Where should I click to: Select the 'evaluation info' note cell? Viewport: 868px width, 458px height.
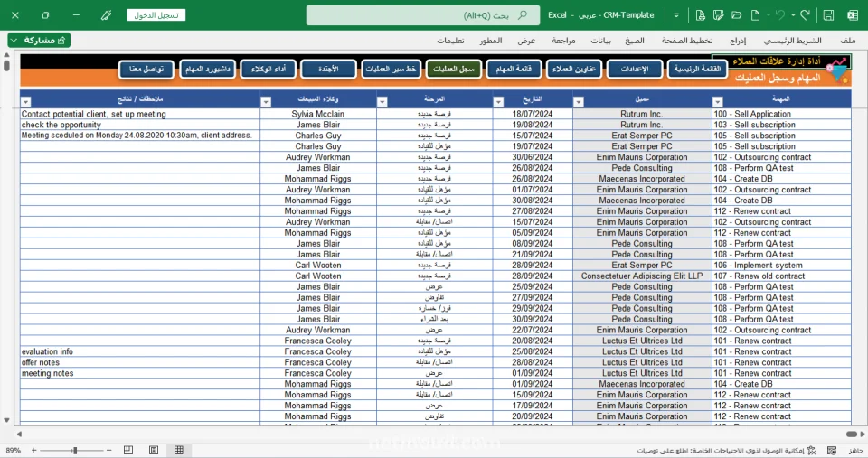pyautogui.click(x=140, y=351)
